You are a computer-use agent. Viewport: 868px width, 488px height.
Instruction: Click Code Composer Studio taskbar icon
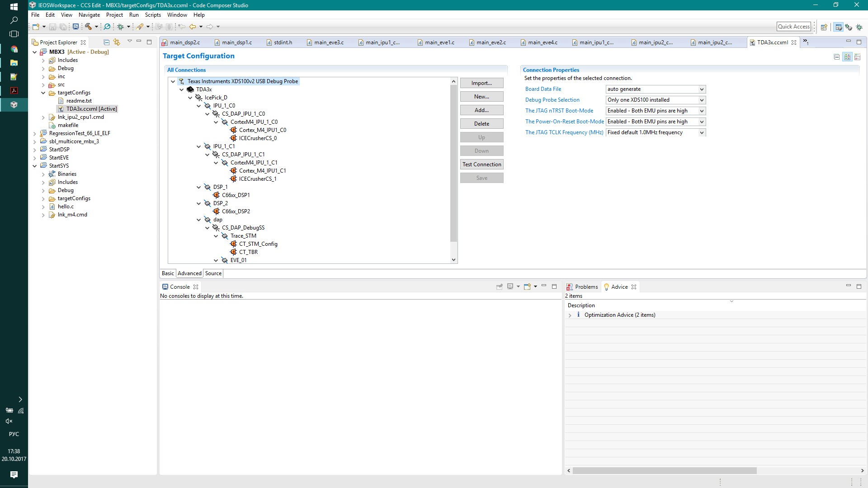coord(14,104)
